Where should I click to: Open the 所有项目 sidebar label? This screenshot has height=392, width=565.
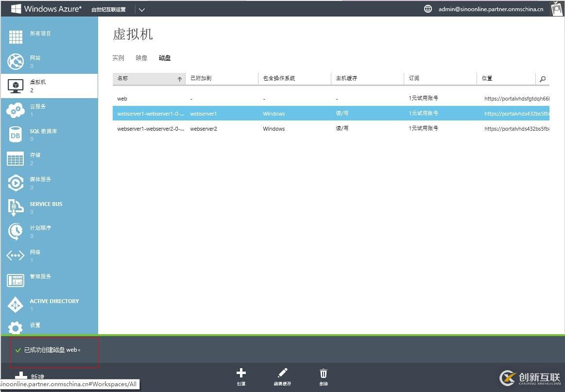pos(40,34)
